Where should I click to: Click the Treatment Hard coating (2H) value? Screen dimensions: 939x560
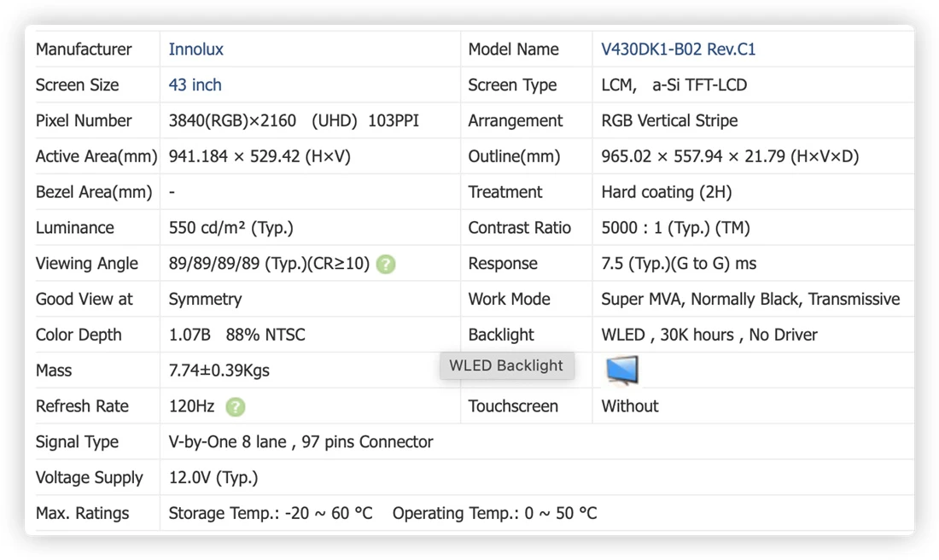pos(667,192)
